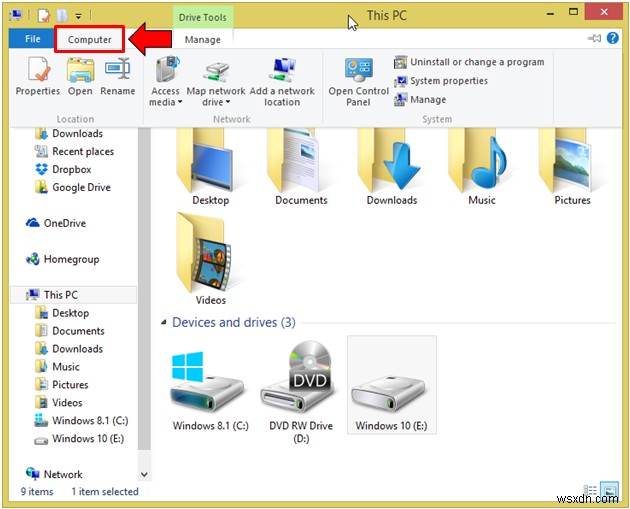
Task: Click Videos in the navigation pane
Action: click(x=59, y=403)
